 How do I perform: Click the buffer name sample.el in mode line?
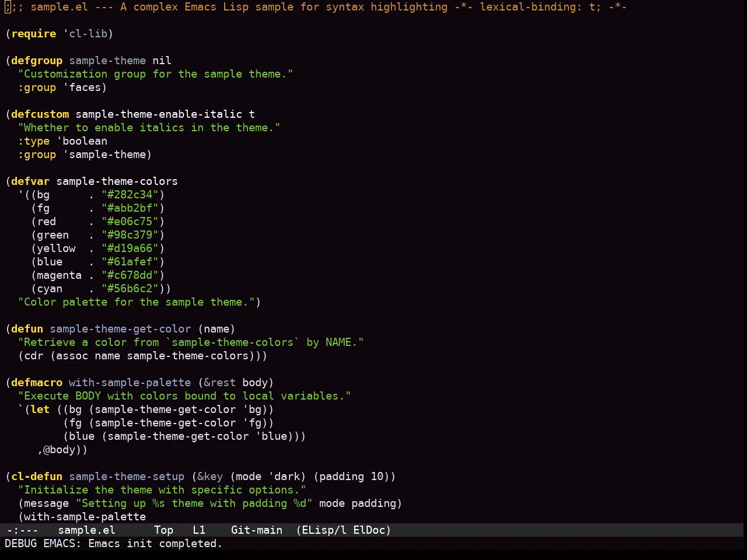(87, 530)
